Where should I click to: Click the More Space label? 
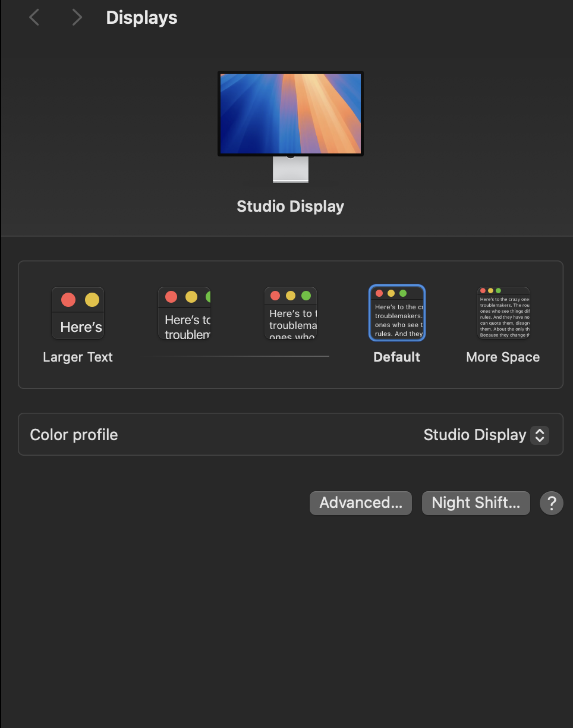click(x=503, y=357)
